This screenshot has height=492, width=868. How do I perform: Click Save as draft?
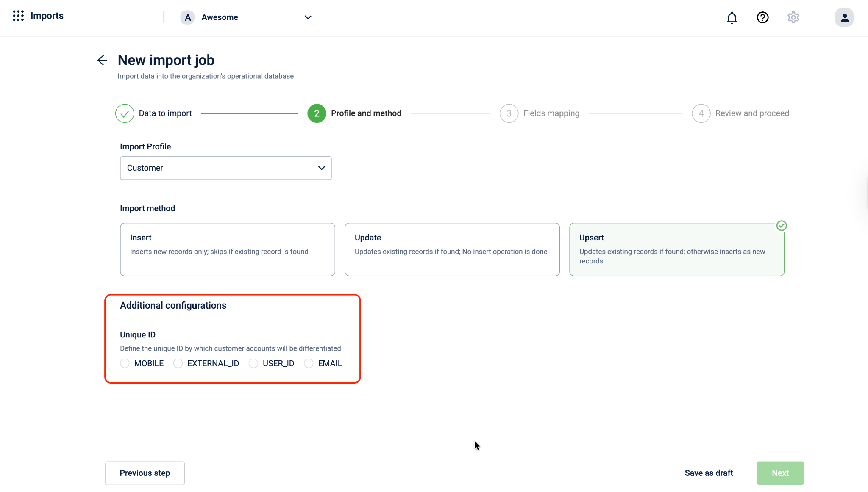709,473
